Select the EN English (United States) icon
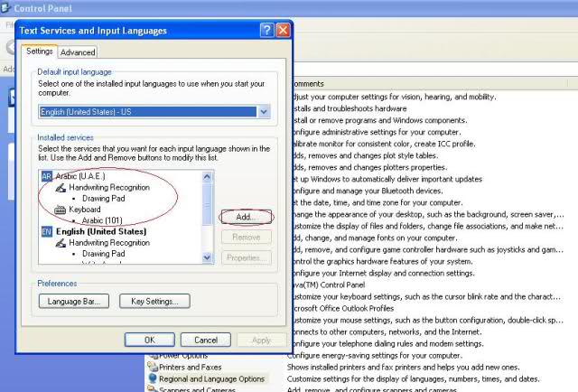Viewport: 578px width, 392px height. point(46,231)
